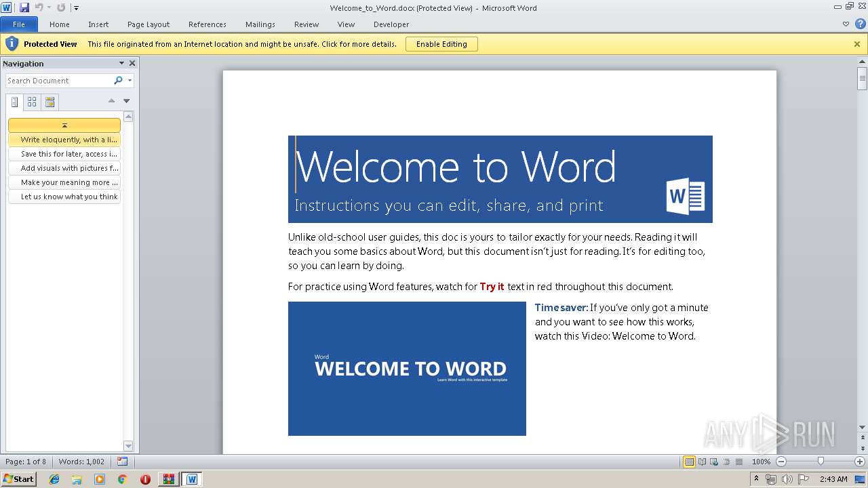
Task: Close the Protected View message bar
Action: (857, 44)
